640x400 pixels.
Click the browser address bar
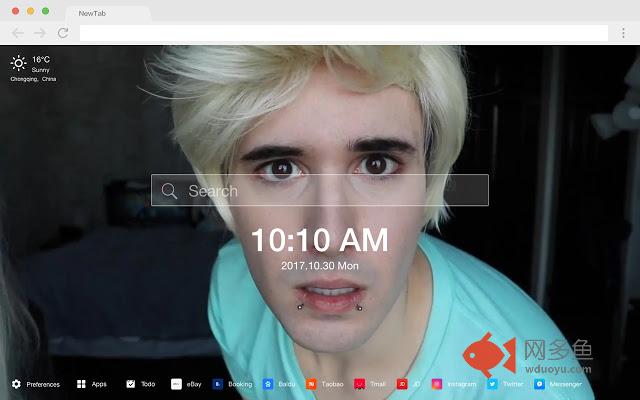(x=344, y=33)
